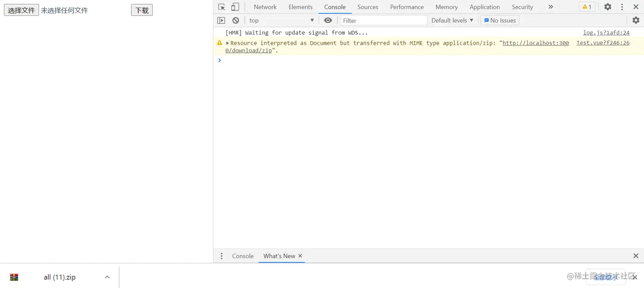Open the Test.vue?f246:26 source link
This screenshot has width=644, height=289.
(x=603, y=43)
